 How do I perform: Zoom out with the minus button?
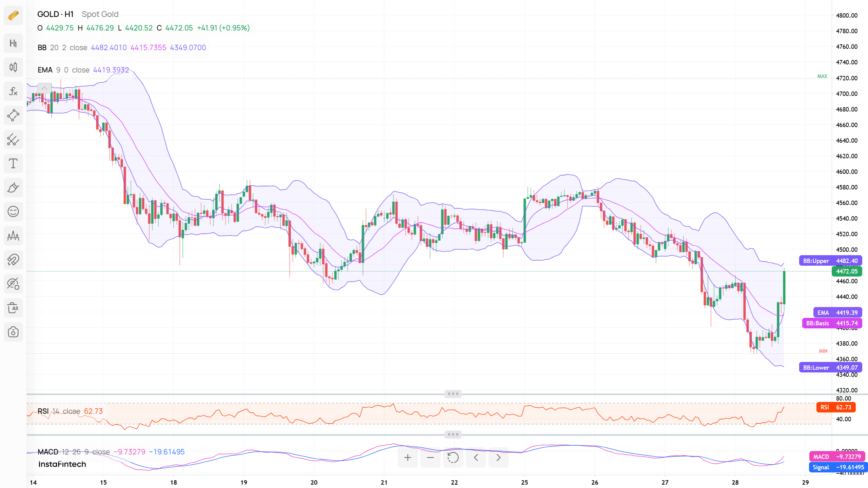(430, 457)
